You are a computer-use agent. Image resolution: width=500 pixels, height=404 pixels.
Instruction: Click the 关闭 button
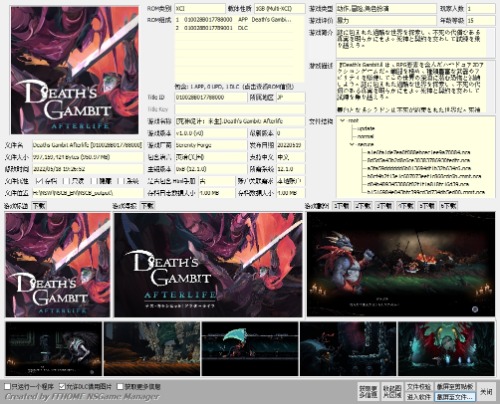pos(486,392)
